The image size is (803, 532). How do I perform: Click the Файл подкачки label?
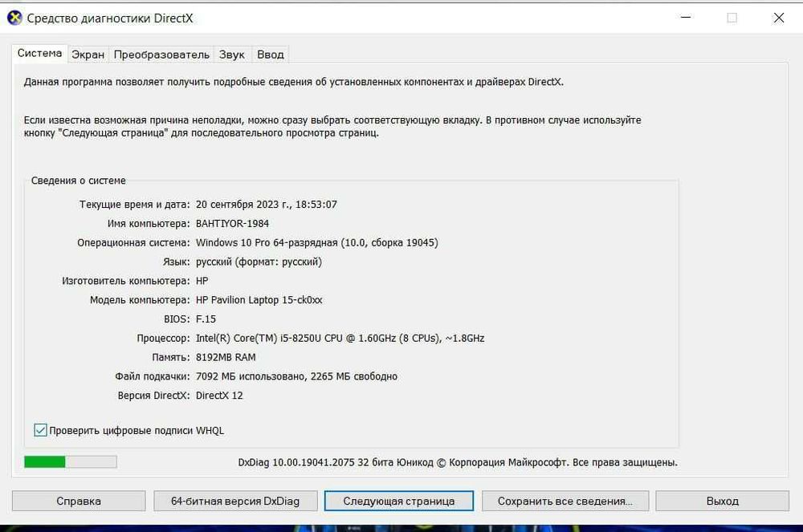[x=153, y=376]
